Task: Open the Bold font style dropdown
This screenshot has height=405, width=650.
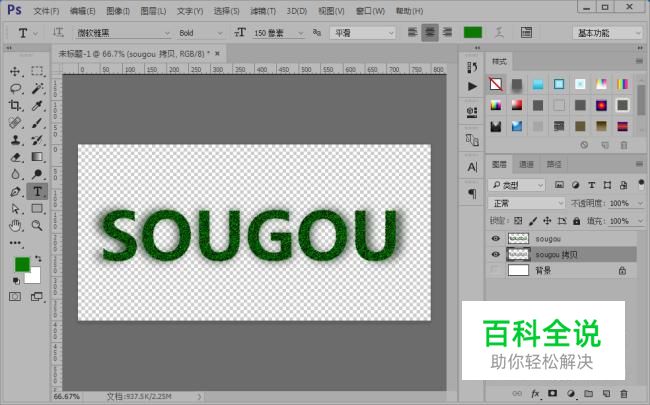Action: pos(220,33)
